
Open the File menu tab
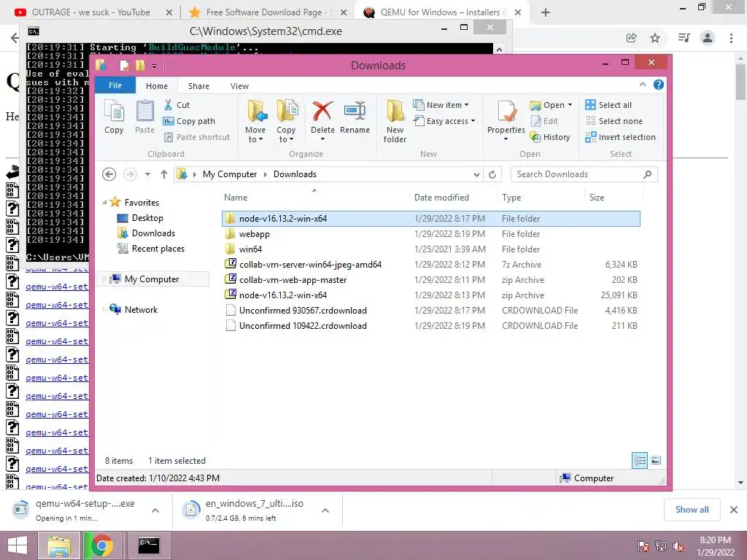[x=115, y=85]
